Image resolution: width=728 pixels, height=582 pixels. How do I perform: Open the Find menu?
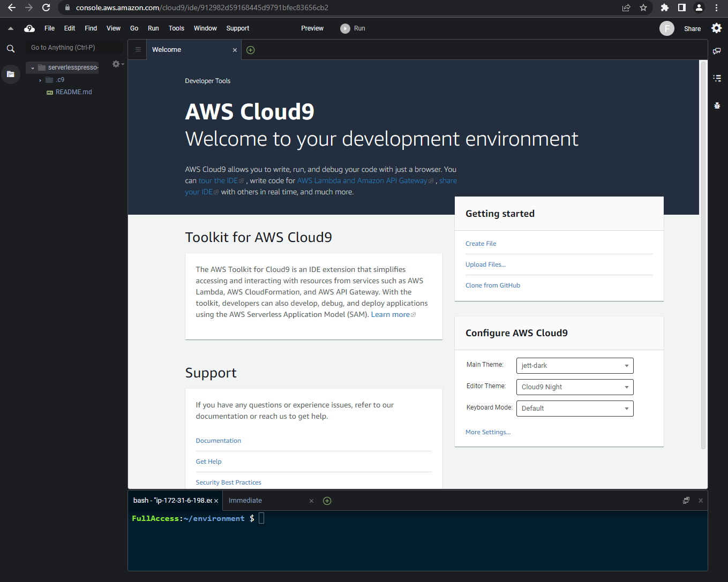(91, 28)
